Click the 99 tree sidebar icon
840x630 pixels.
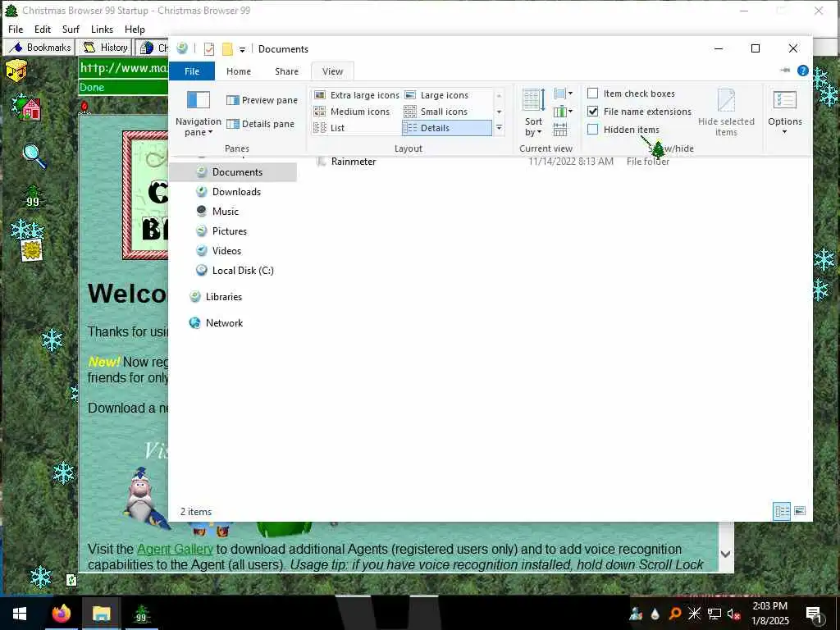point(33,197)
